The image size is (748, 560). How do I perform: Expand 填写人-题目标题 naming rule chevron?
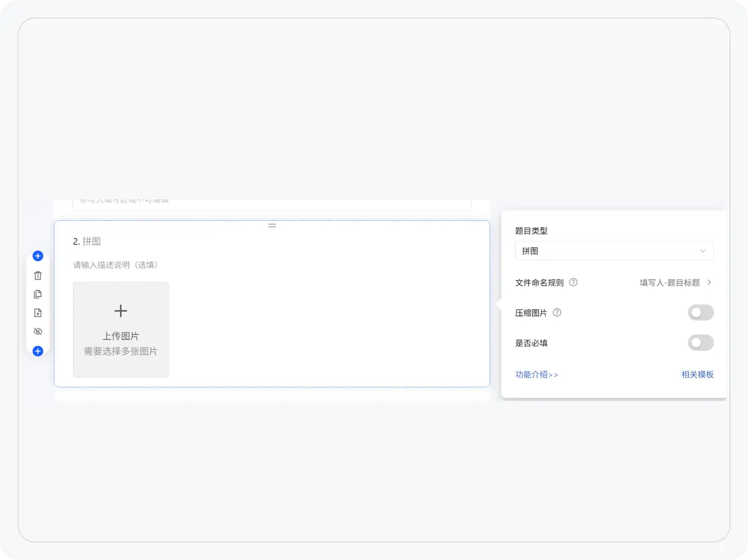(x=709, y=282)
